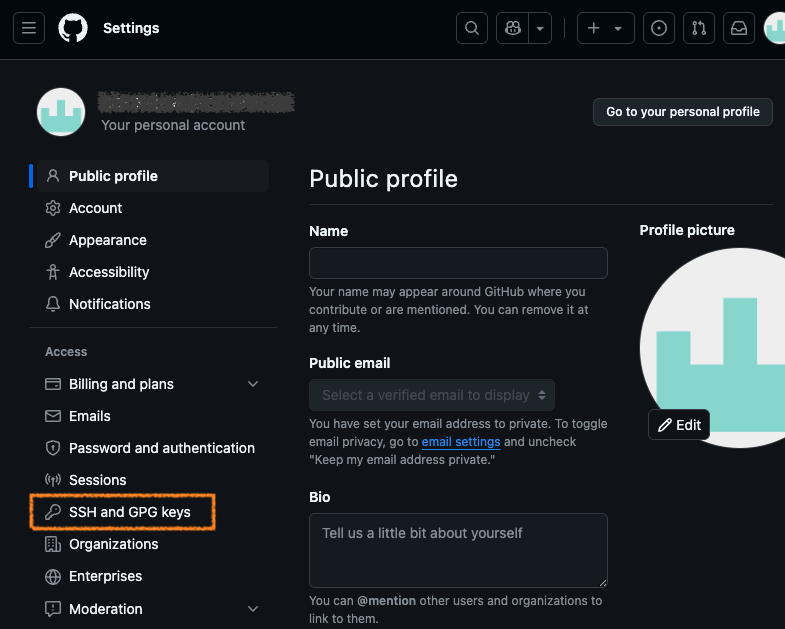Select Public profile in the sidebar
Image resolution: width=785 pixels, height=629 pixels.
pyautogui.click(x=153, y=176)
